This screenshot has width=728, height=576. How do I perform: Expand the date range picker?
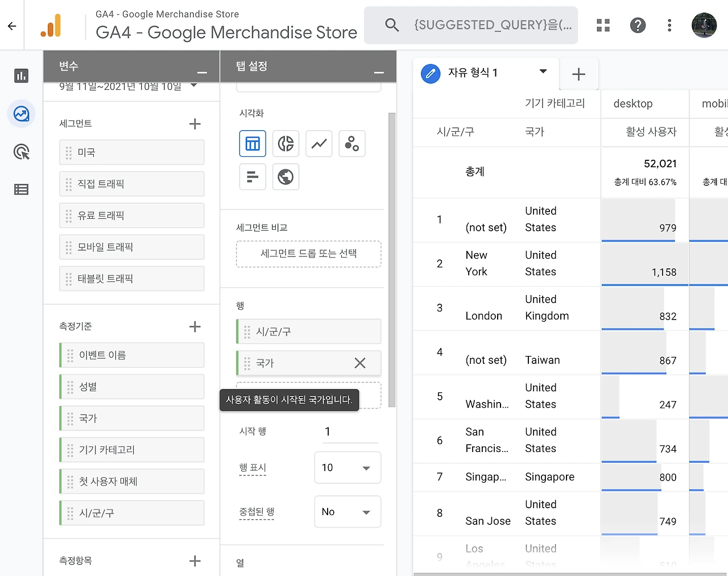[x=194, y=86]
